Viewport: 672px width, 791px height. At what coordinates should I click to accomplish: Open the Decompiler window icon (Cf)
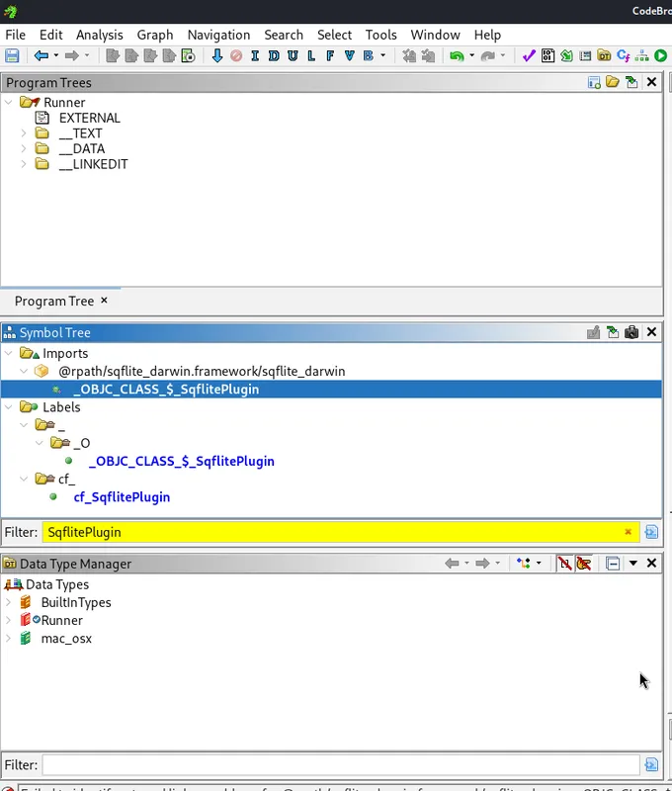point(624,55)
